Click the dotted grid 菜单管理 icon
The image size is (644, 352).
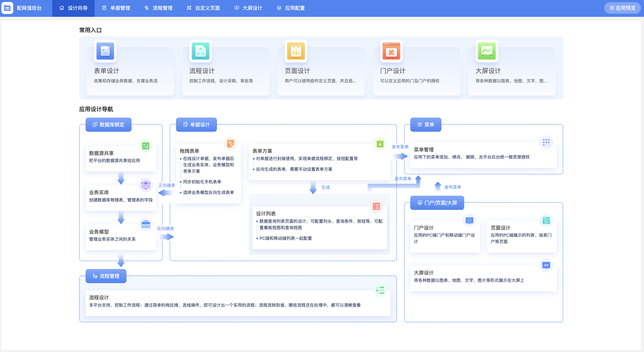pos(546,142)
